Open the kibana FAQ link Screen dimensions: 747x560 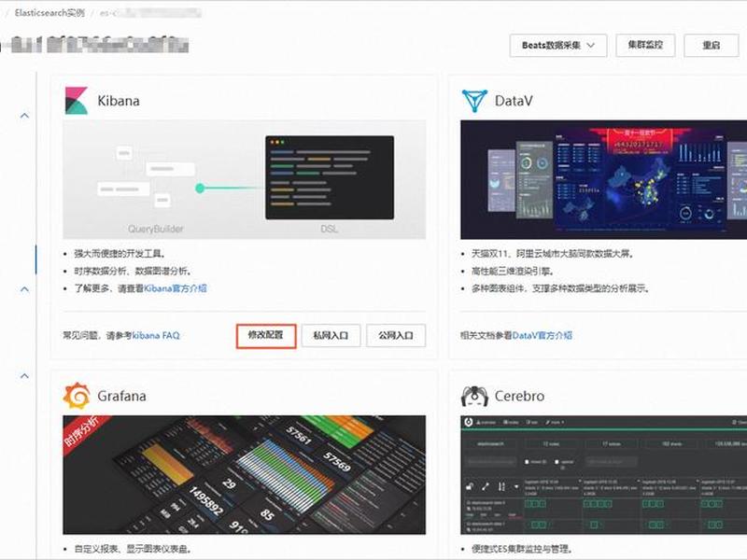coord(156,336)
